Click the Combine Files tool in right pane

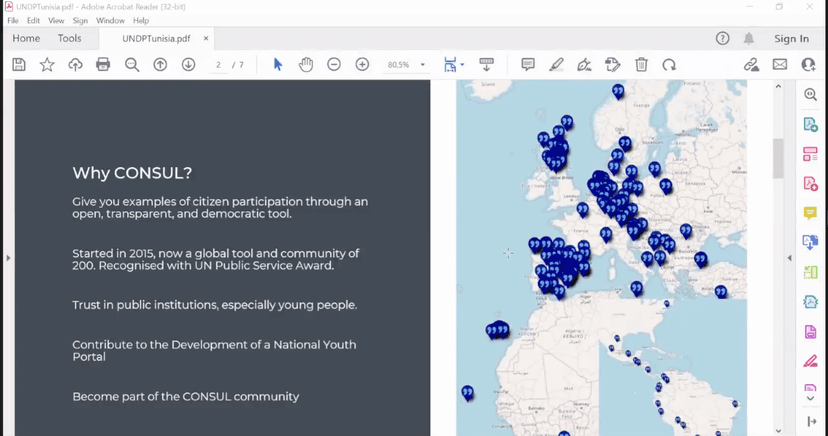[811, 242]
